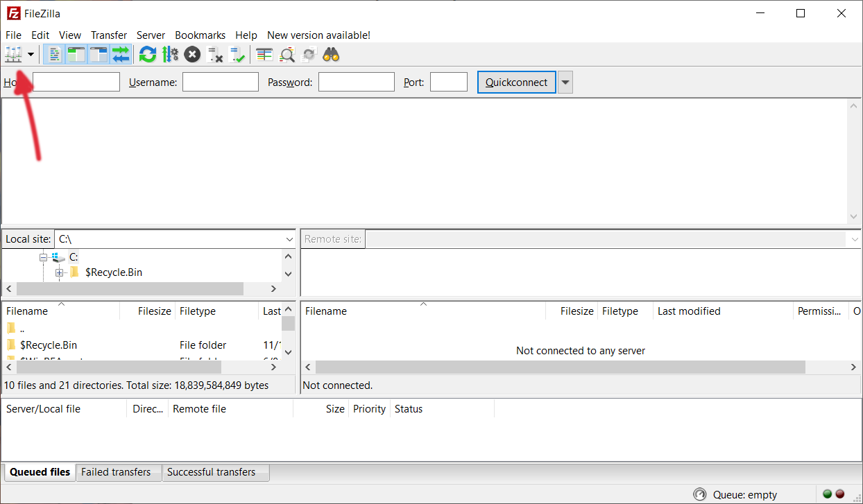Search for files recursively using binoculars icon

tap(331, 54)
